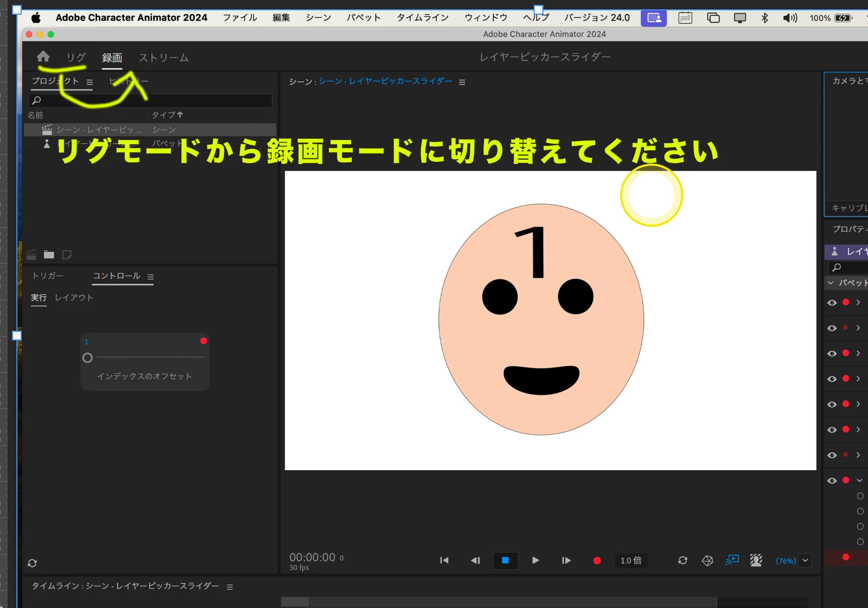This screenshot has width=868, height=608.
Task: Click last parameter circle under expanded behavior
Action: click(860, 542)
